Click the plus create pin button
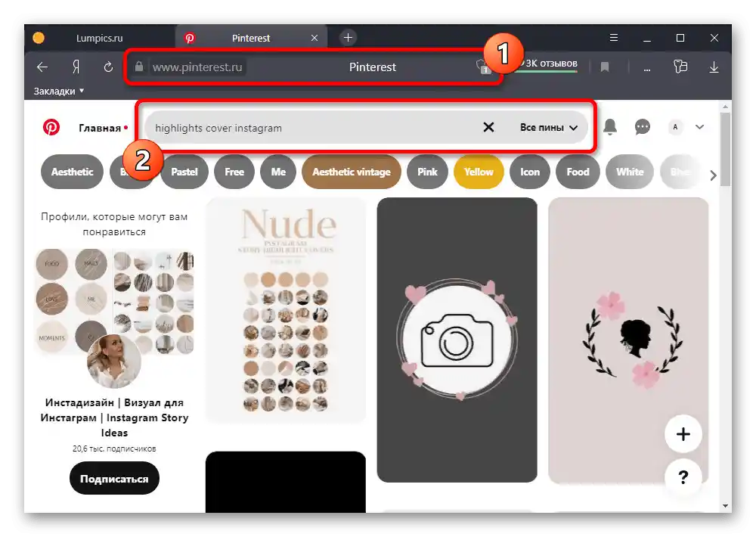 pyautogui.click(x=683, y=433)
